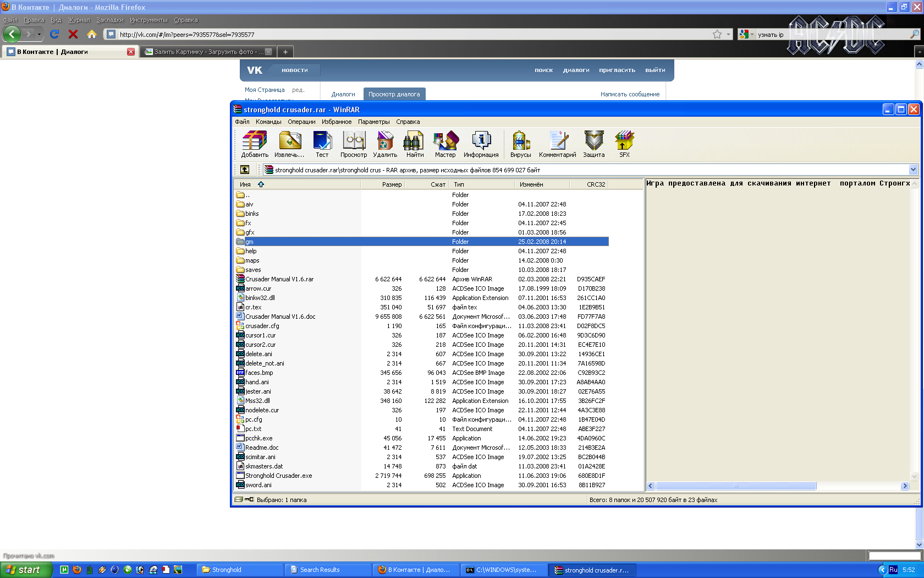Open the Firefox tab list dropdown
924x578 pixels.
point(919,52)
